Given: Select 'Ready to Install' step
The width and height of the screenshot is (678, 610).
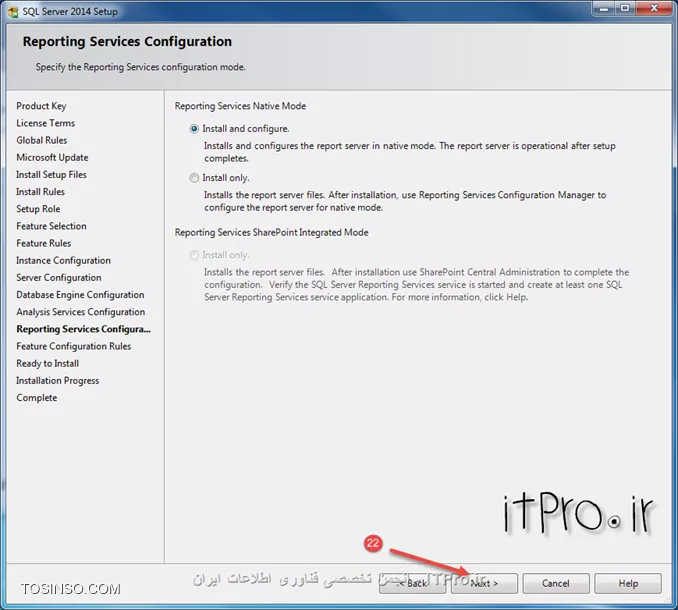Looking at the screenshot, I should [x=48, y=364].
